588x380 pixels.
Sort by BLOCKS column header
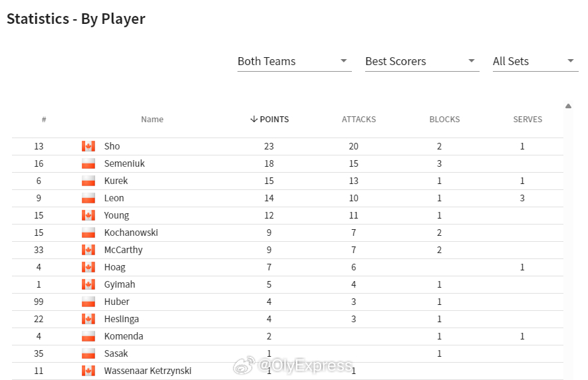(x=444, y=120)
